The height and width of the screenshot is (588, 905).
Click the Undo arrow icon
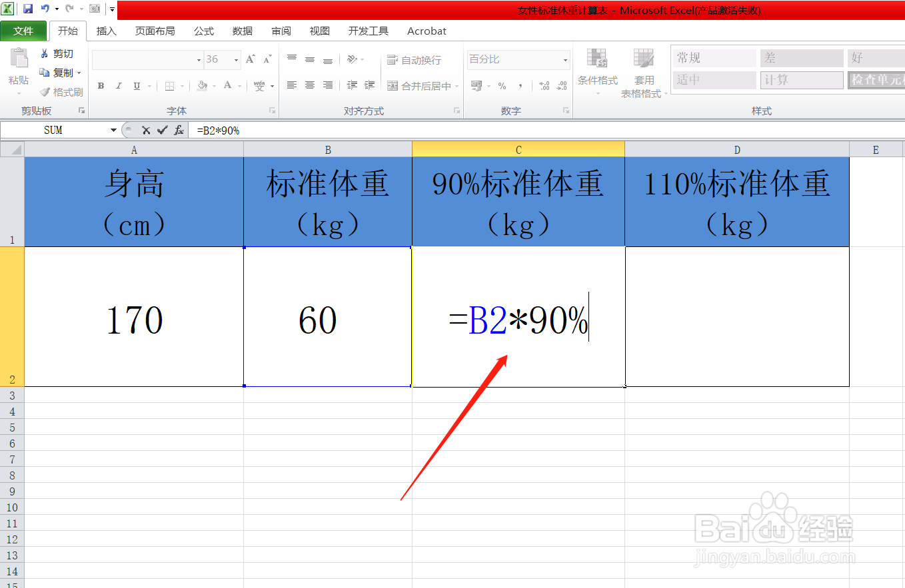45,9
